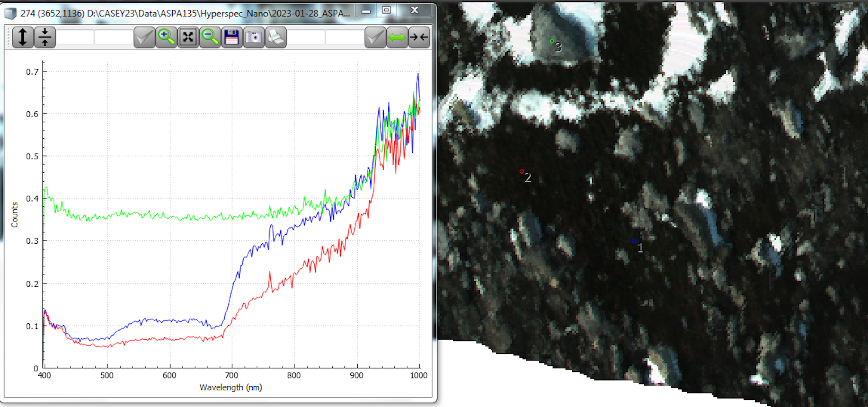Click the first X-range input field
The image size is (868, 407).
tap(306, 37)
